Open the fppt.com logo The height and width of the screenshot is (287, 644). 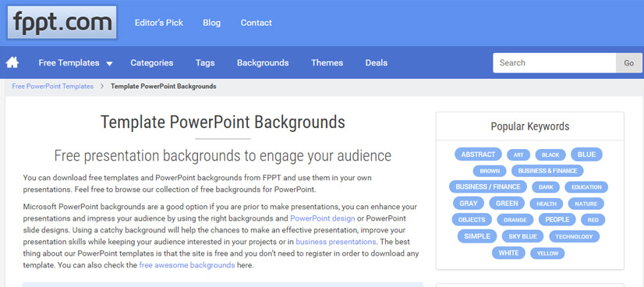click(62, 22)
